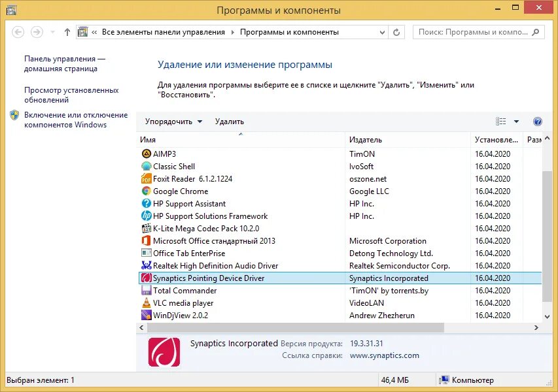The height and width of the screenshot is (392, 558).
Task: Click the Total Commander floppy icon
Action: [147, 290]
